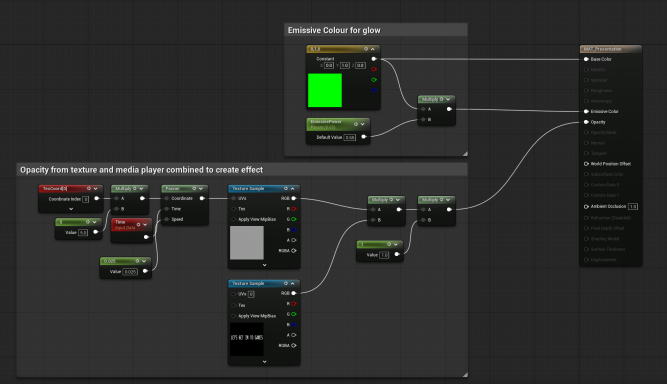Click the TexCoord Coordinate Index output pin
667x384 pixels.
coord(97,198)
